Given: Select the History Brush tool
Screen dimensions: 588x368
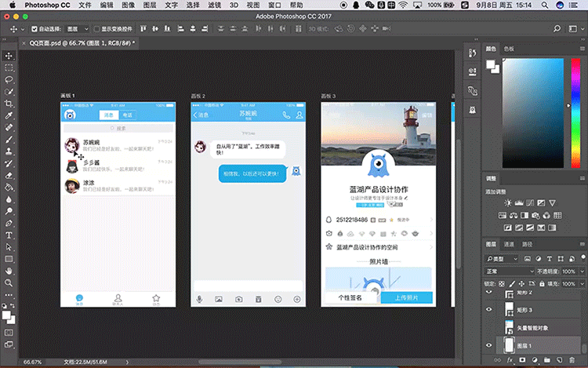Looking at the screenshot, I should (9, 163).
